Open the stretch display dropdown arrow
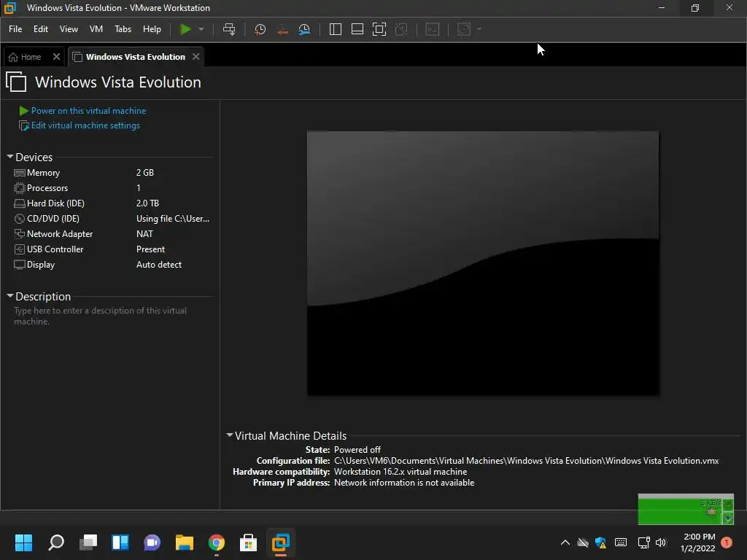 pos(479,29)
